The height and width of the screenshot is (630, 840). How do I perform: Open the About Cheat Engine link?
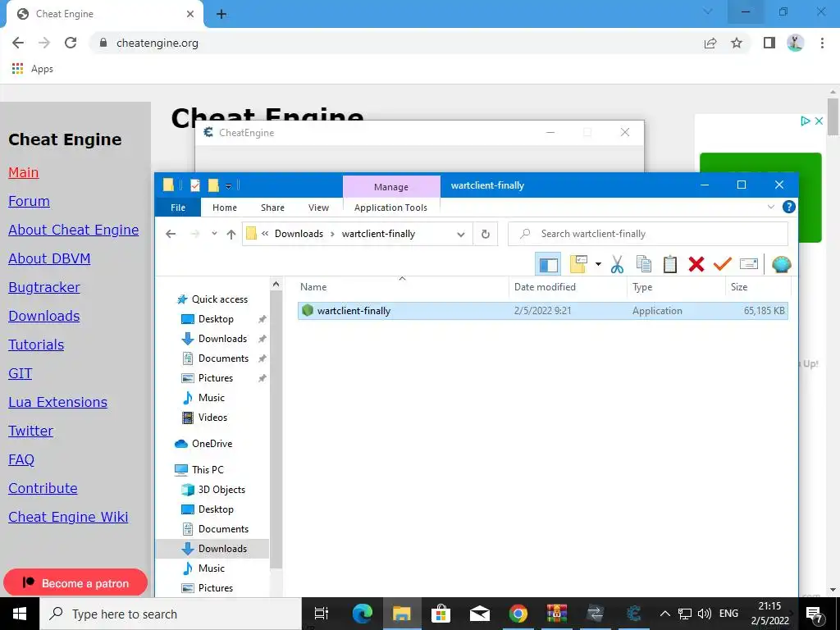pos(73,230)
